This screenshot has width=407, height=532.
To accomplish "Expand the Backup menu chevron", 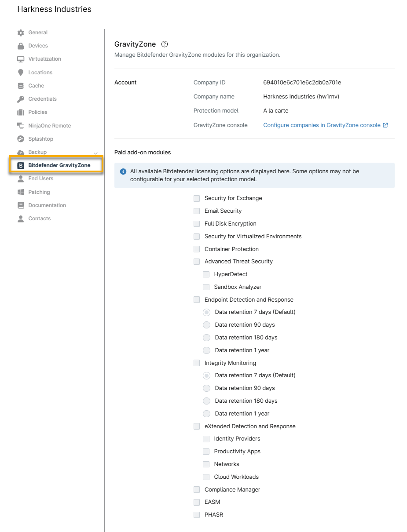I will coord(95,153).
